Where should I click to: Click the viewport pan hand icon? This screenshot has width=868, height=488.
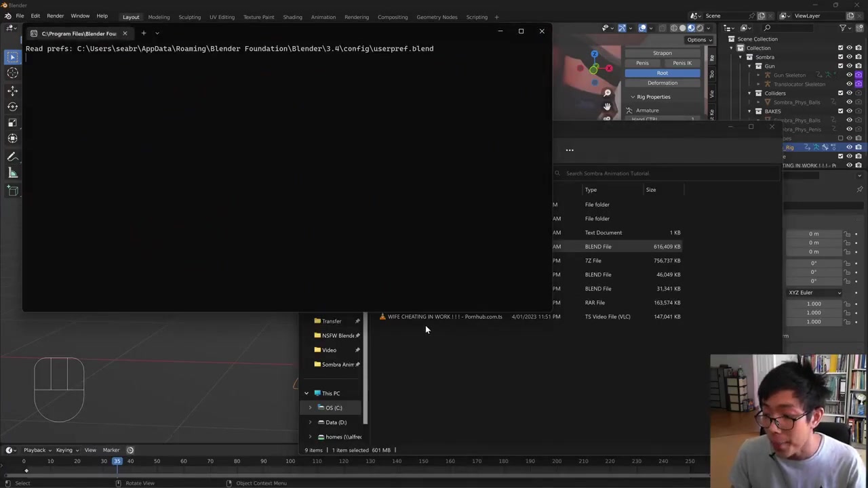(607, 106)
